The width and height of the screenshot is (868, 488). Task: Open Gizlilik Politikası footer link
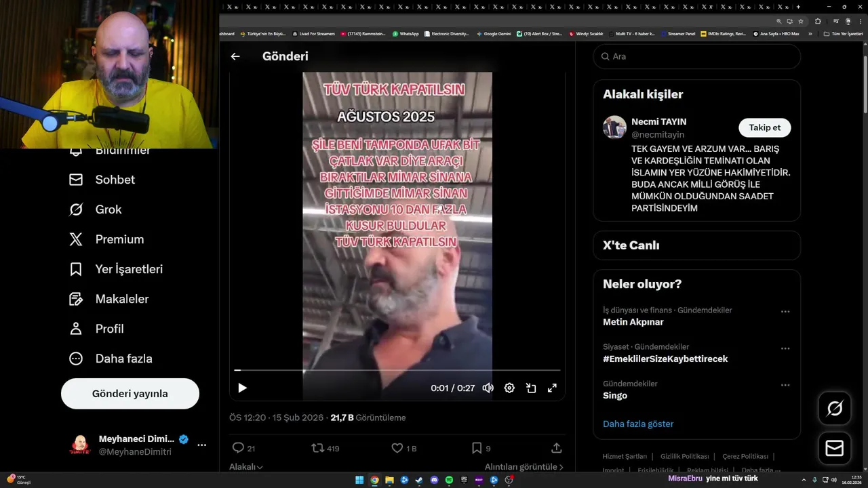(684, 456)
